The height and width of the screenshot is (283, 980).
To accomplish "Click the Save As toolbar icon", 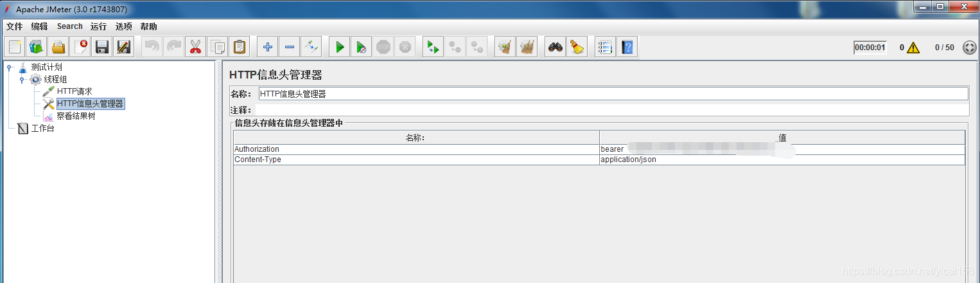I will 124,47.
